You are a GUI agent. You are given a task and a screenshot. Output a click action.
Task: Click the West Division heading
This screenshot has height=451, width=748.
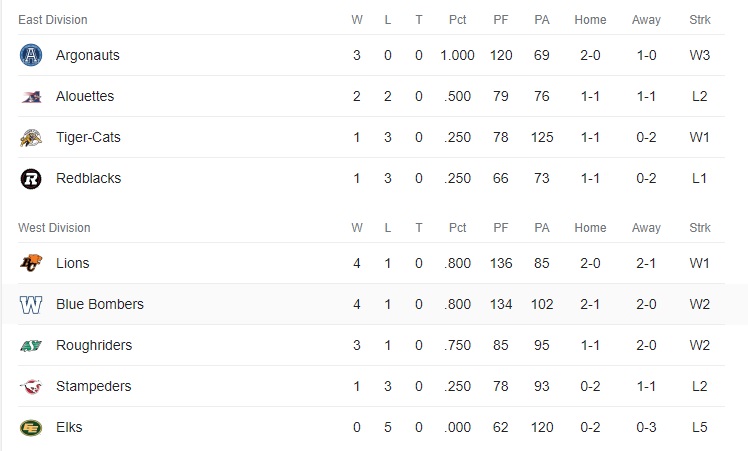click(x=54, y=228)
